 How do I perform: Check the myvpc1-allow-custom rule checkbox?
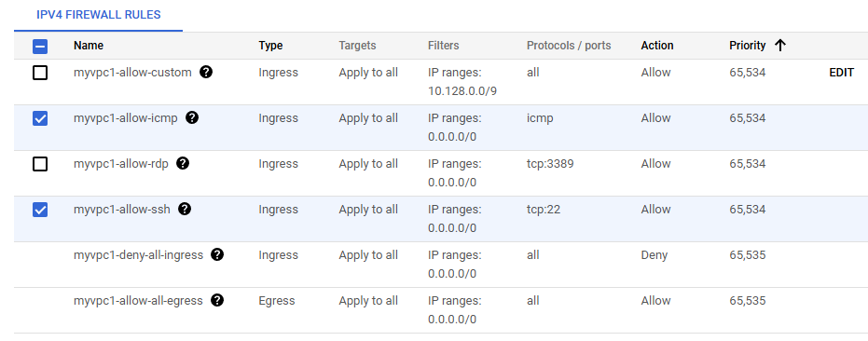(40, 73)
